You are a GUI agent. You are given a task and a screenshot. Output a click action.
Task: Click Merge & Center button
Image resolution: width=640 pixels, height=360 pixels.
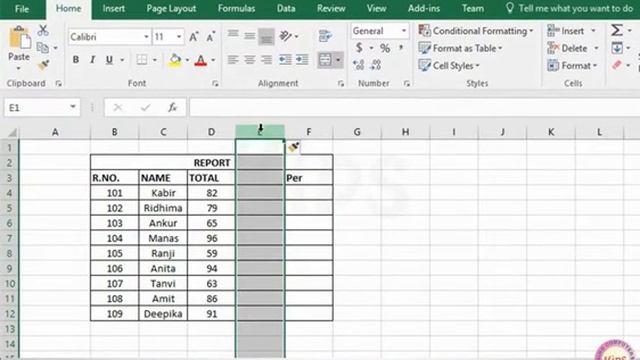click(x=325, y=60)
